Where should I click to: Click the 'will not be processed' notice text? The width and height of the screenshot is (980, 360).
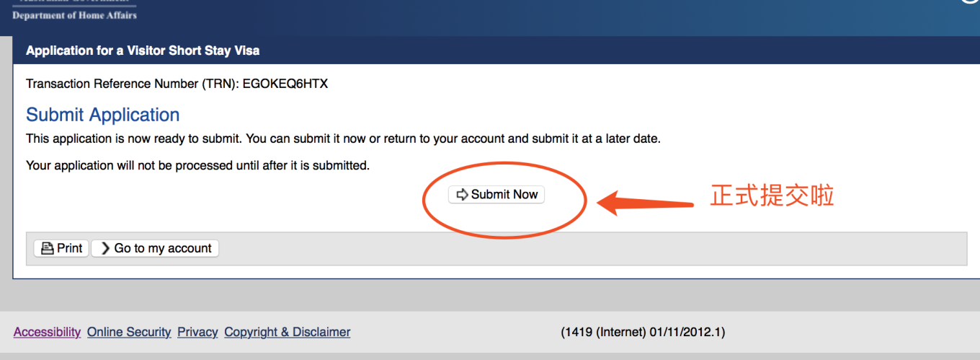tap(197, 165)
